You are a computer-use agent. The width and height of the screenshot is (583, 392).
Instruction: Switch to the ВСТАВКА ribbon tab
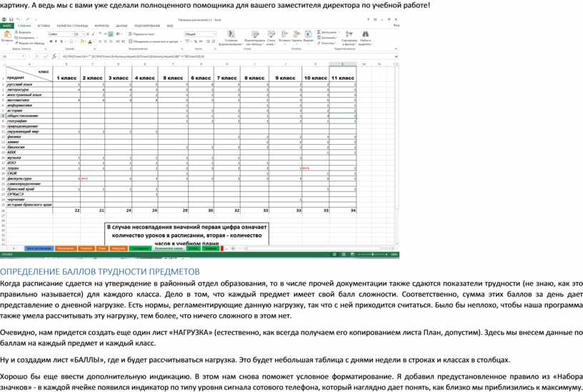click(x=44, y=25)
